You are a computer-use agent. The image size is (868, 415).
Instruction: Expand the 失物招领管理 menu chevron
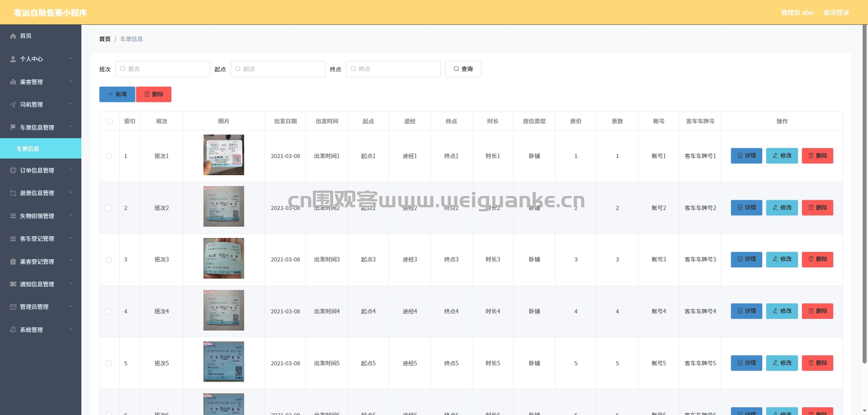point(71,215)
